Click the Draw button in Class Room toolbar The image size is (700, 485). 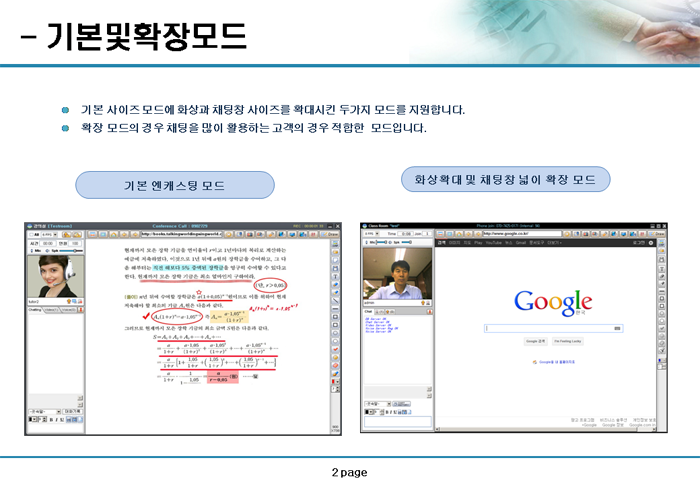(657, 234)
